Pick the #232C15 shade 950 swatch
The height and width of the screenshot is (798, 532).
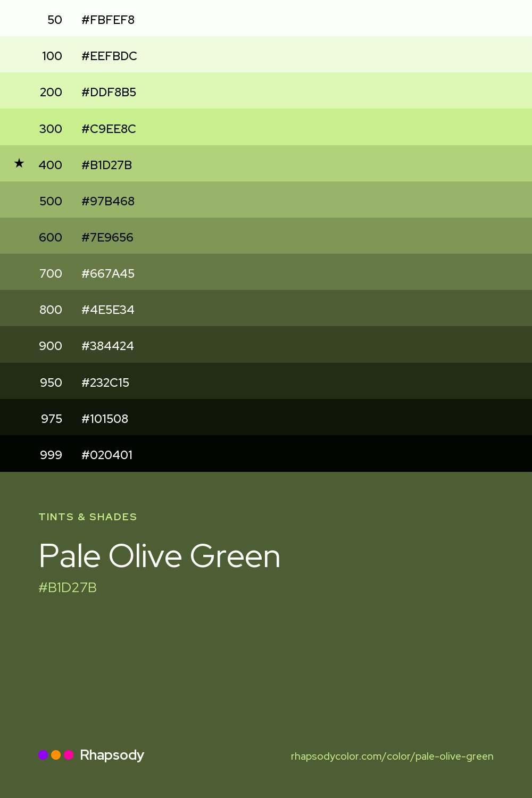coord(266,381)
